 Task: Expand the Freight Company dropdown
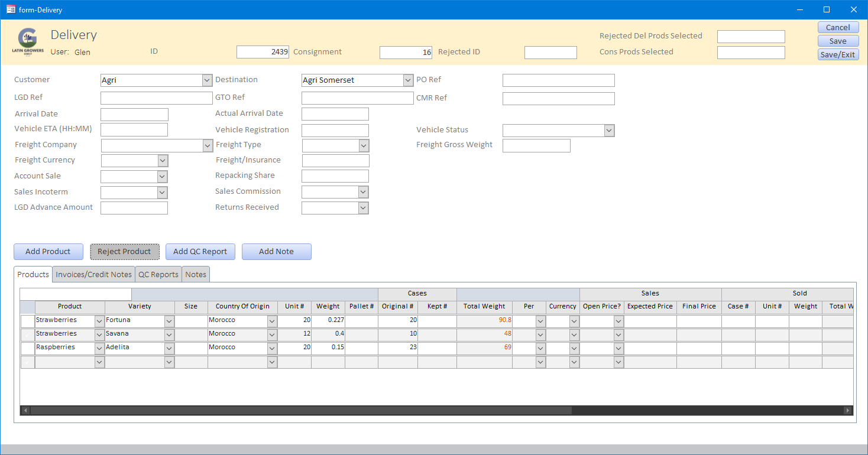coord(208,145)
